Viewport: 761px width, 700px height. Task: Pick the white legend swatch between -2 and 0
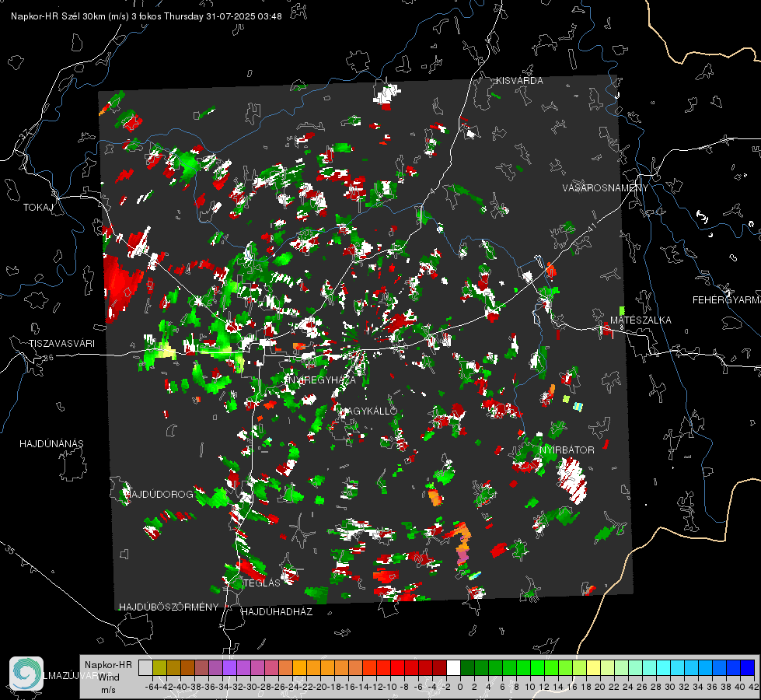click(453, 667)
